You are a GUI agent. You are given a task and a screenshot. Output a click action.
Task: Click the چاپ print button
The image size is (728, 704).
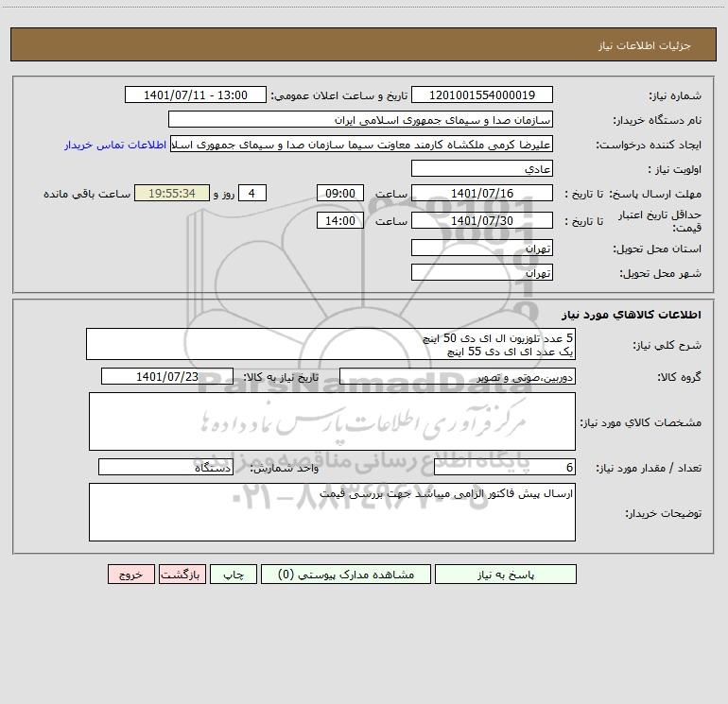pos(234,575)
